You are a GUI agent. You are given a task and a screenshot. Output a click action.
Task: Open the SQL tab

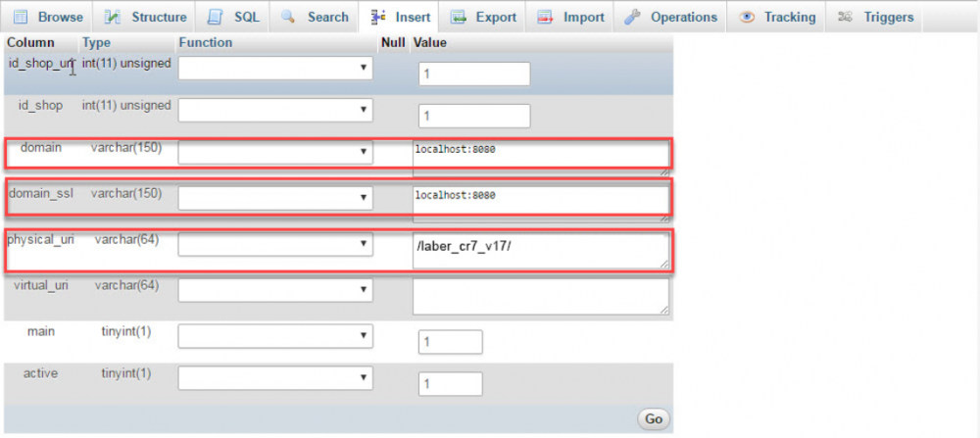(232, 17)
